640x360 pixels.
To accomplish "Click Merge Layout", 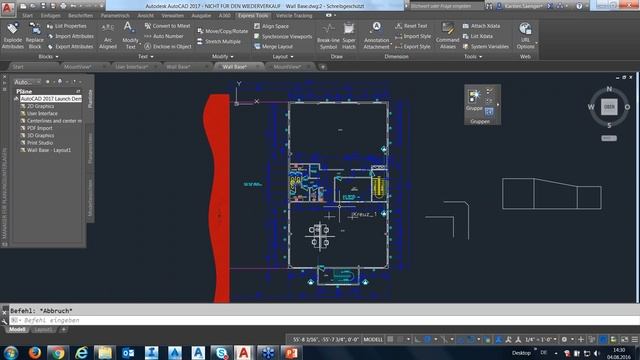I will 273,47.
